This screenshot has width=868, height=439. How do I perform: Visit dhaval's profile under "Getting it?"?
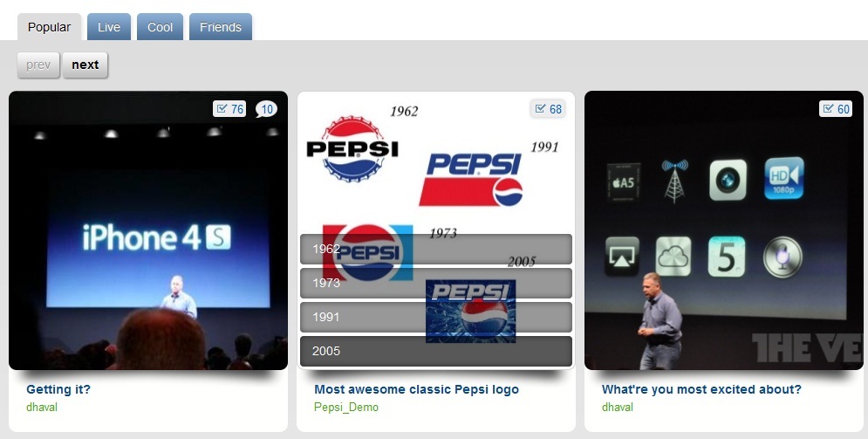coord(42,407)
